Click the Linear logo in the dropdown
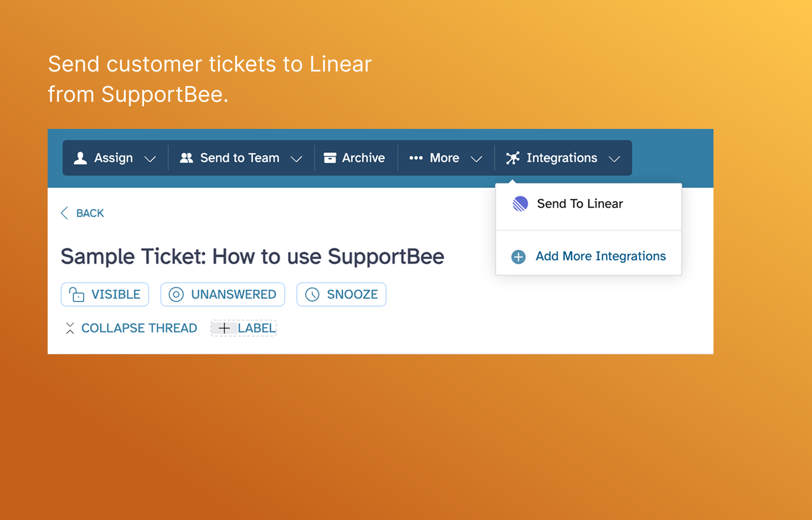The height and width of the screenshot is (520, 812). pyautogui.click(x=519, y=204)
